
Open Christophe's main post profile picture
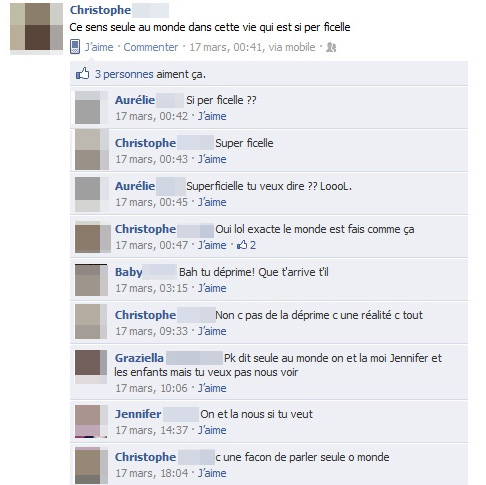[36, 27]
